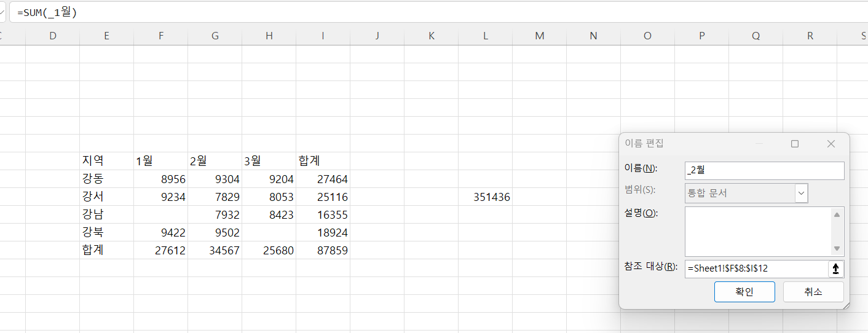Select column header D

tap(53, 36)
